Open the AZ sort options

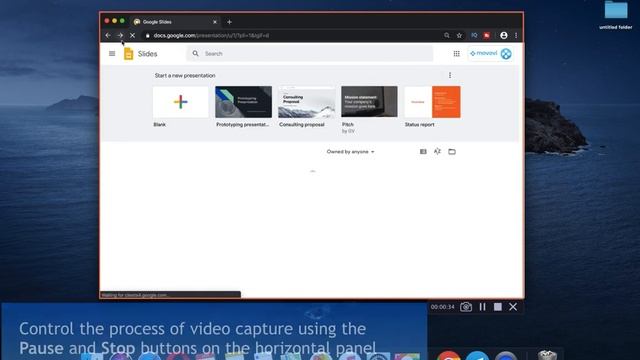(437, 151)
